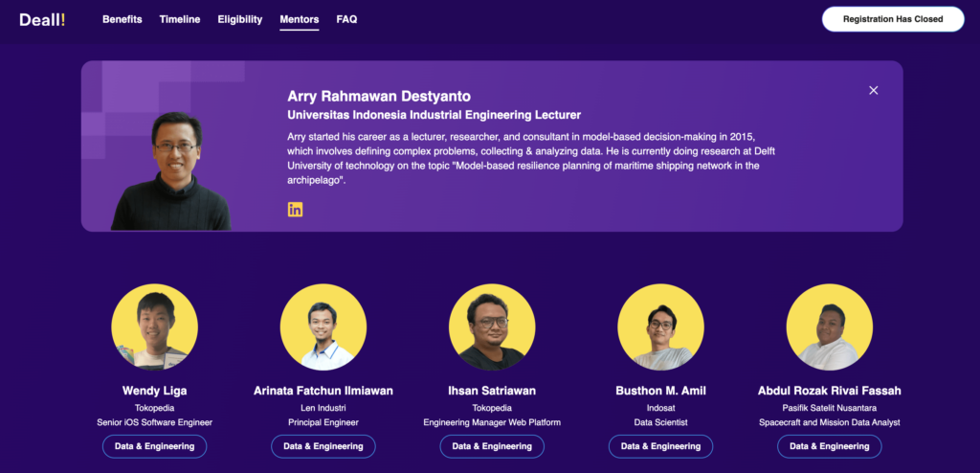
Task: Select the Mentors nav item
Action: pyautogui.click(x=300, y=19)
